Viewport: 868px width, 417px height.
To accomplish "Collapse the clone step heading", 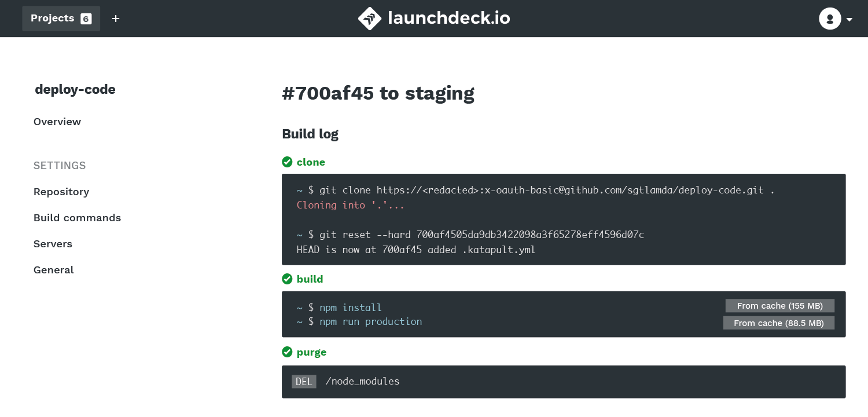I will [x=311, y=162].
